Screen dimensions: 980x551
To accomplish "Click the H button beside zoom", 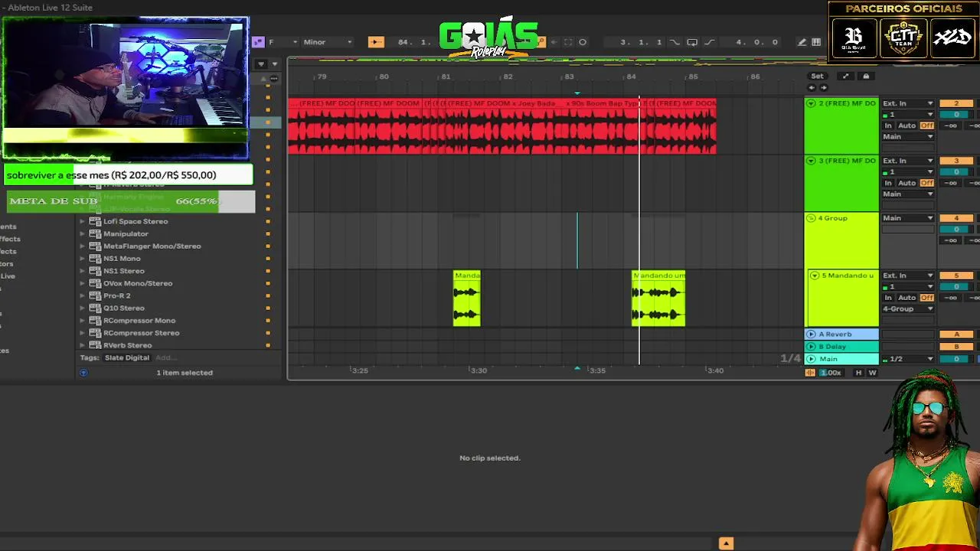I will tap(858, 373).
